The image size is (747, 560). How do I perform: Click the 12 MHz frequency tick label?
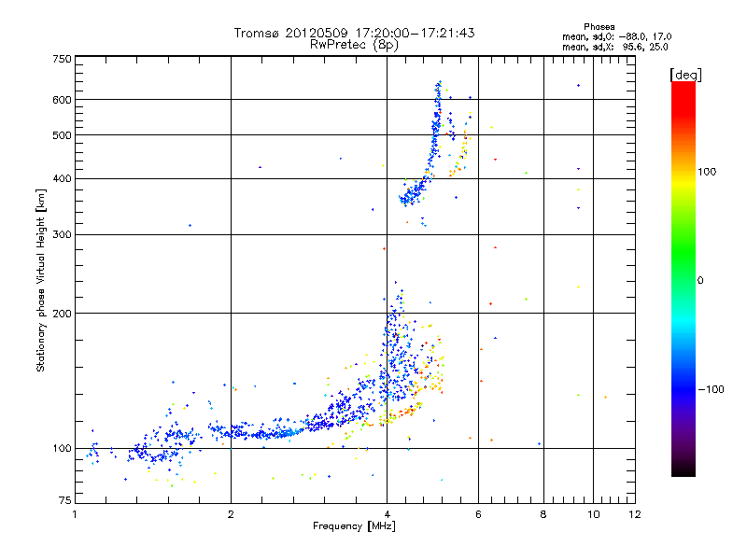(634, 515)
